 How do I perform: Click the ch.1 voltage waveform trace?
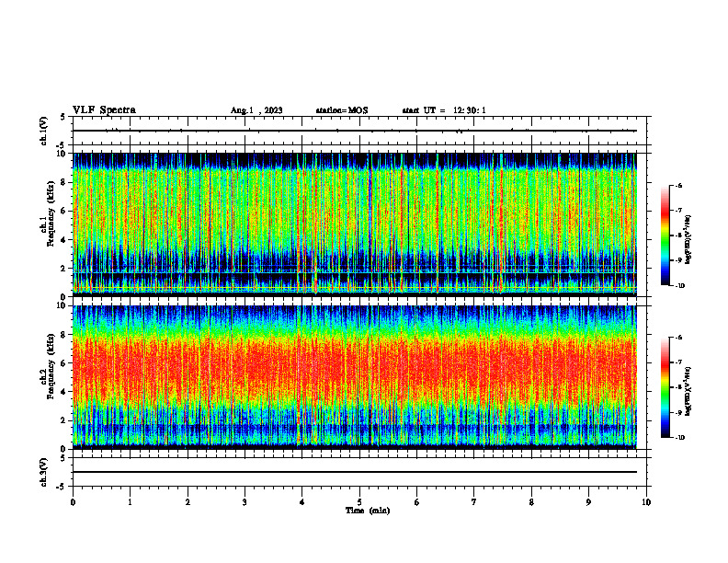(354, 131)
